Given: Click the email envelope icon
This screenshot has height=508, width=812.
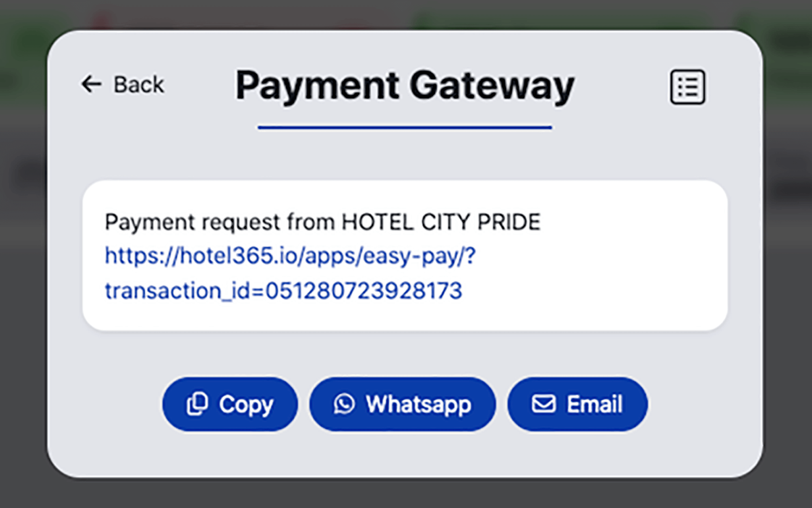Looking at the screenshot, I should point(544,404).
